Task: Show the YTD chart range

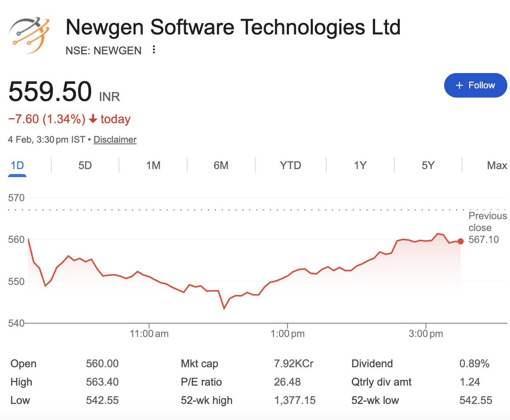Action: tap(290, 165)
